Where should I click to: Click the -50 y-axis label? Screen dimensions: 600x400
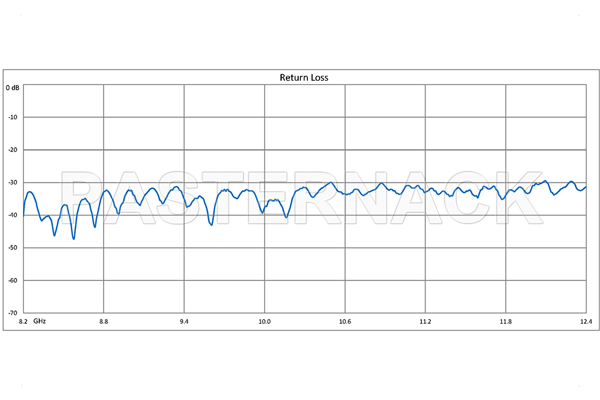(14, 248)
